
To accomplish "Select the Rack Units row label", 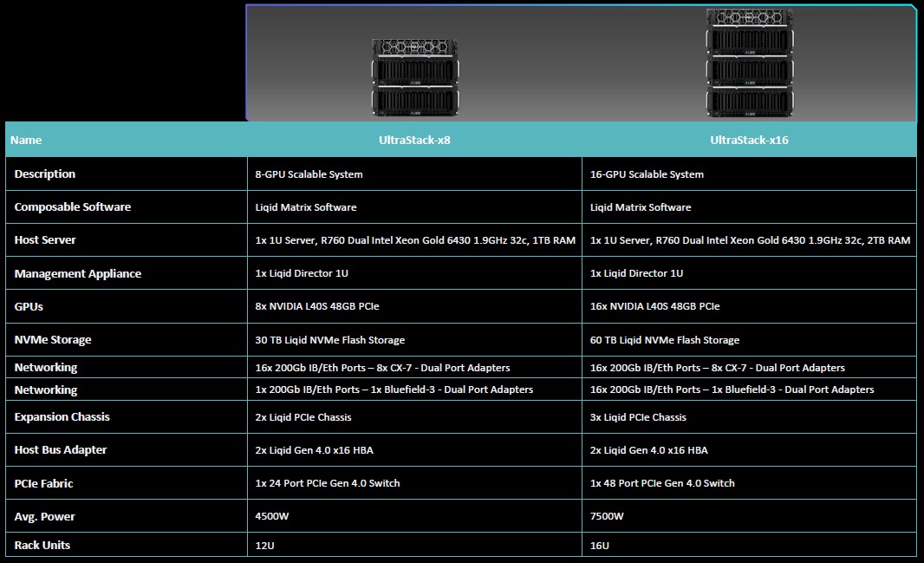I will coord(42,545).
